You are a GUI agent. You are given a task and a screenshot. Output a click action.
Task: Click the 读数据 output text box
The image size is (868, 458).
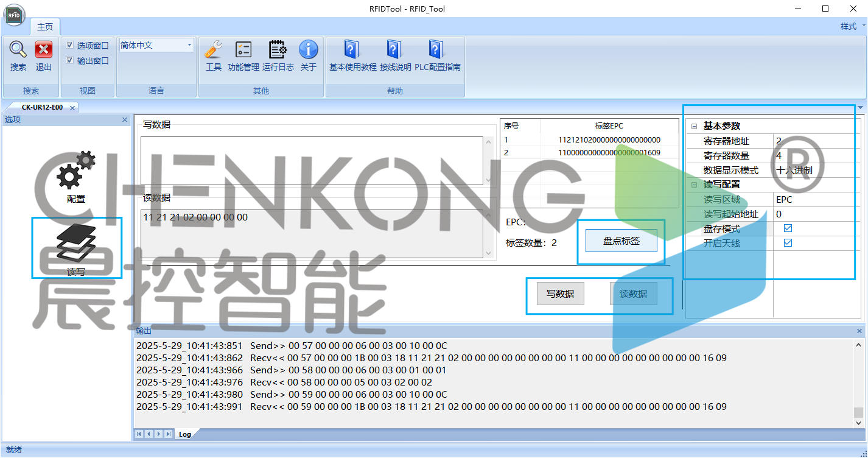click(x=312, y=234)
